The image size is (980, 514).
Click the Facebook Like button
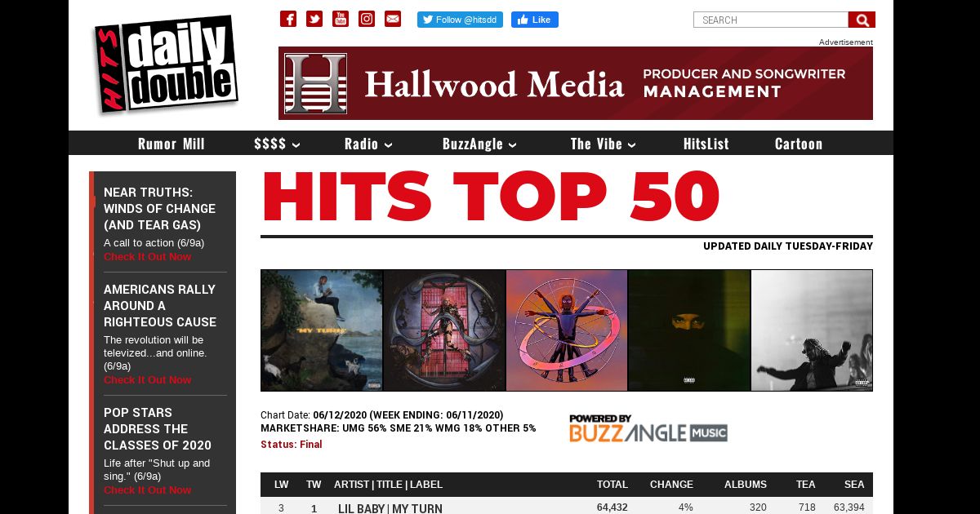pos(535,20)
